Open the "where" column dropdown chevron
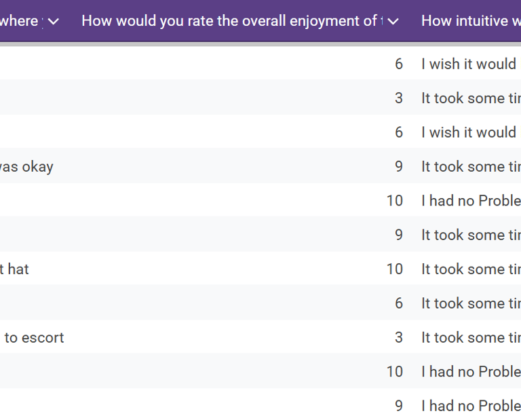Screen dimensions: 521x420 pyautogui.click(x=54, y=21)
